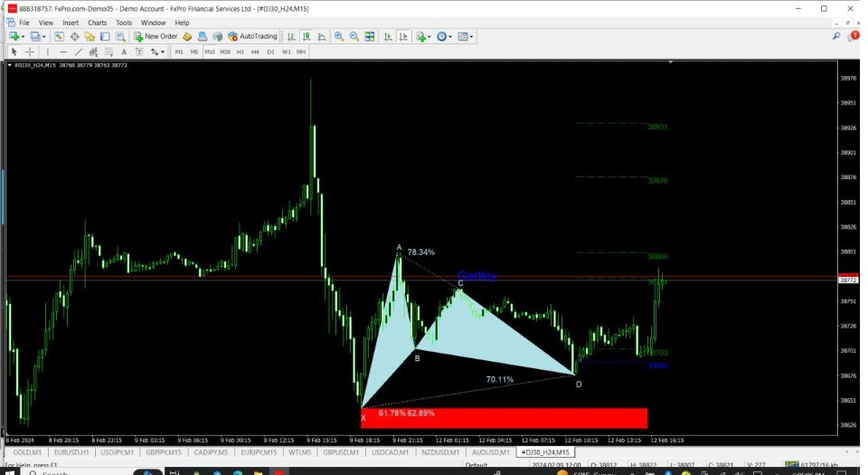Image resolution: width=868 pixels, height=475 pixels.
Task: Click the globe icon left of AutoTrading
Action: click(x=218, y=36)
